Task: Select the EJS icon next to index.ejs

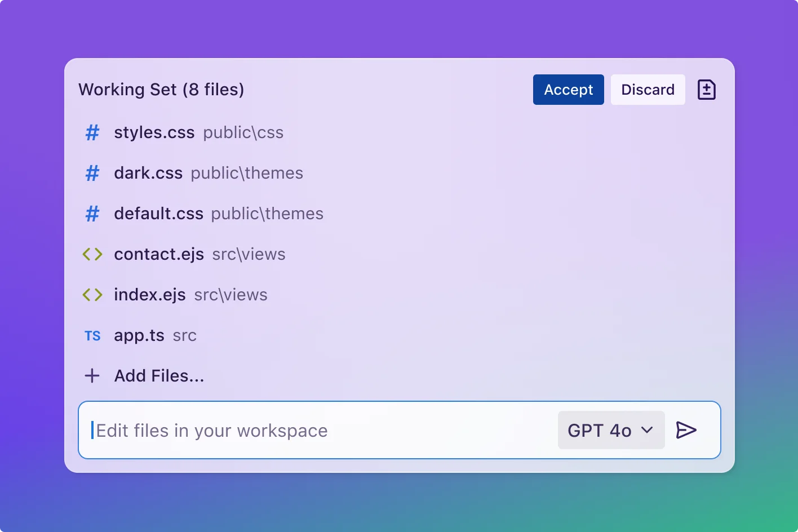Action: click(92, 295)
